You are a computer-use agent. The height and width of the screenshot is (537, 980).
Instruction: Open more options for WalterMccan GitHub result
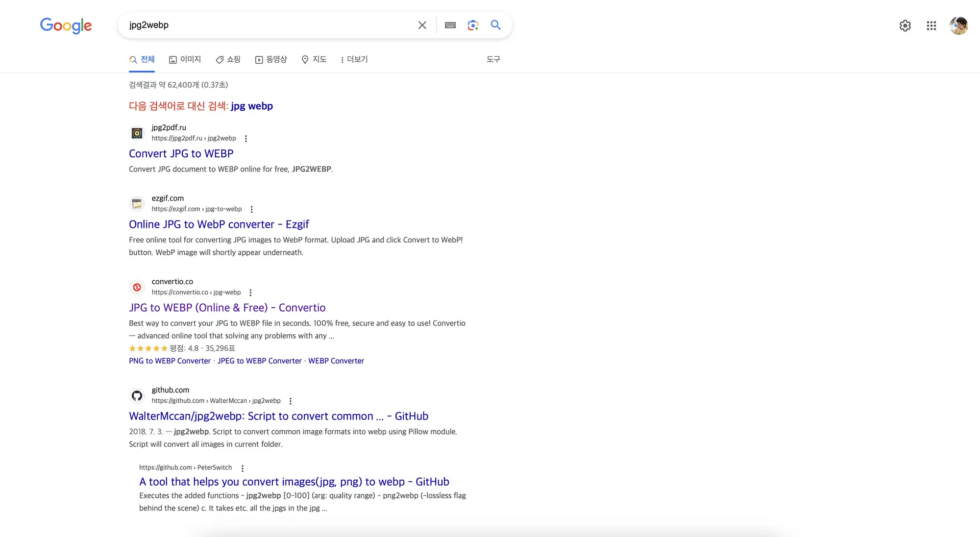tap(291, 401)
